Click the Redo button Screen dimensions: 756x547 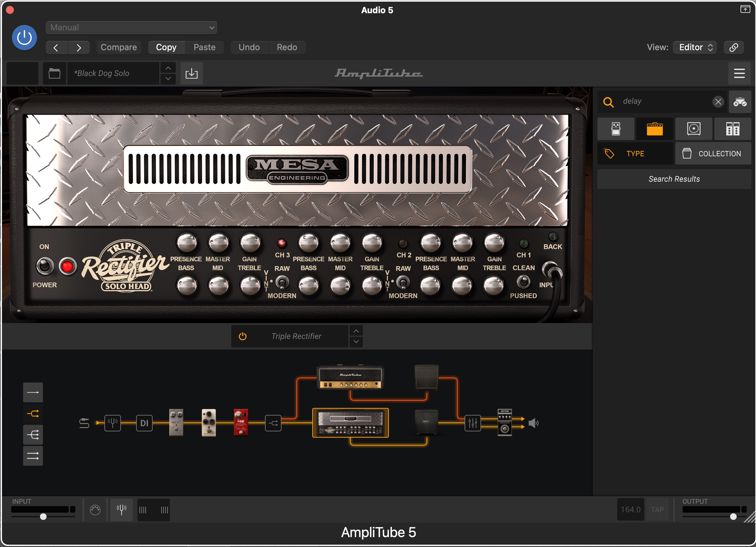coord(287,47)
